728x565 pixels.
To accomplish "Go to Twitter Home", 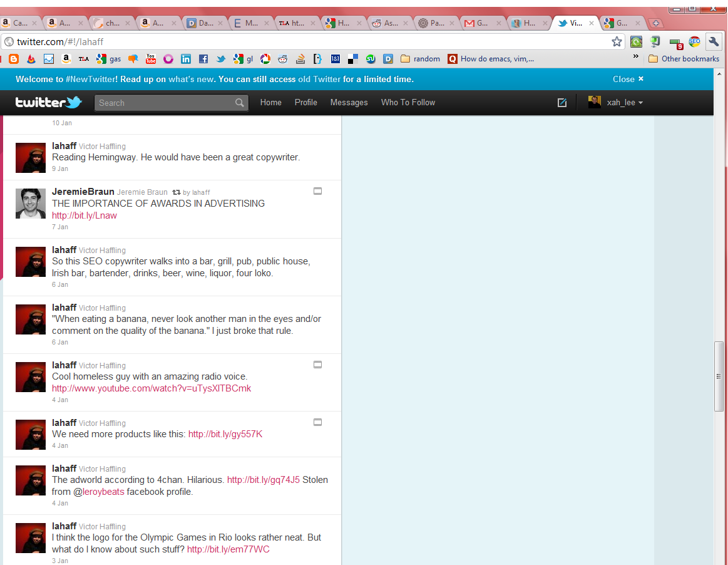I will (x=270, y=103).
